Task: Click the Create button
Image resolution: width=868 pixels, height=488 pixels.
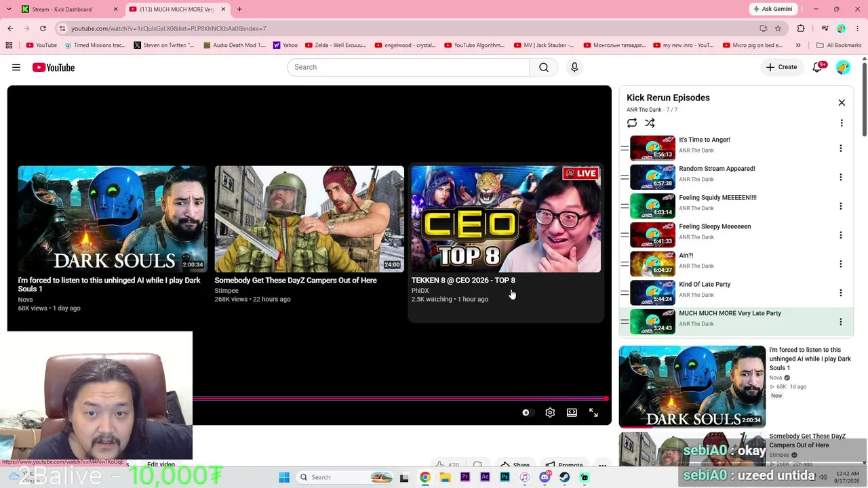Action: (x=782, y=67)
